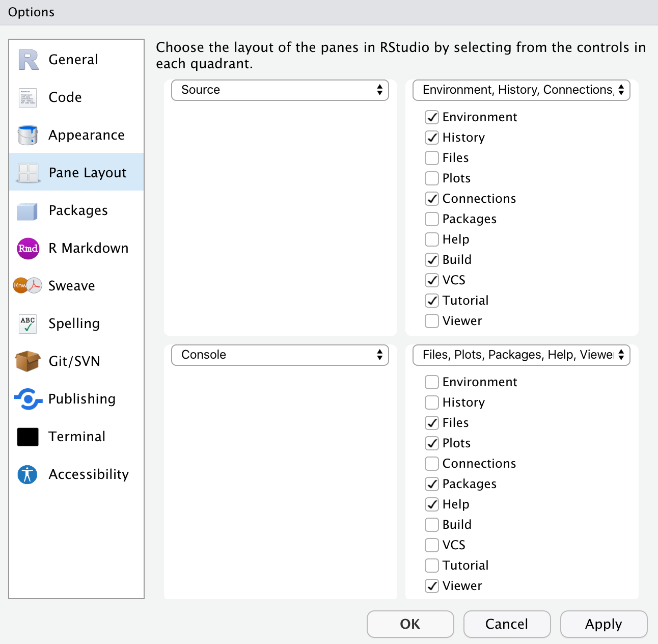Viewport: 658px width, 644px height.
Task: Expand the Console pane dropdown
Action: (x=280, y=355)
